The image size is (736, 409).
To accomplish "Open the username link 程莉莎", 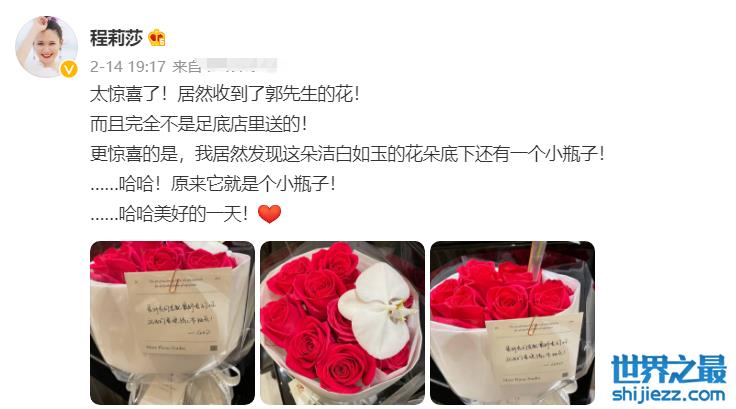I will coord(116,38).
